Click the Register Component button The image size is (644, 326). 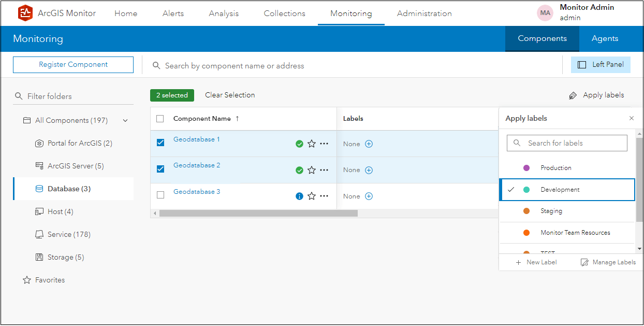click(73, 65)
